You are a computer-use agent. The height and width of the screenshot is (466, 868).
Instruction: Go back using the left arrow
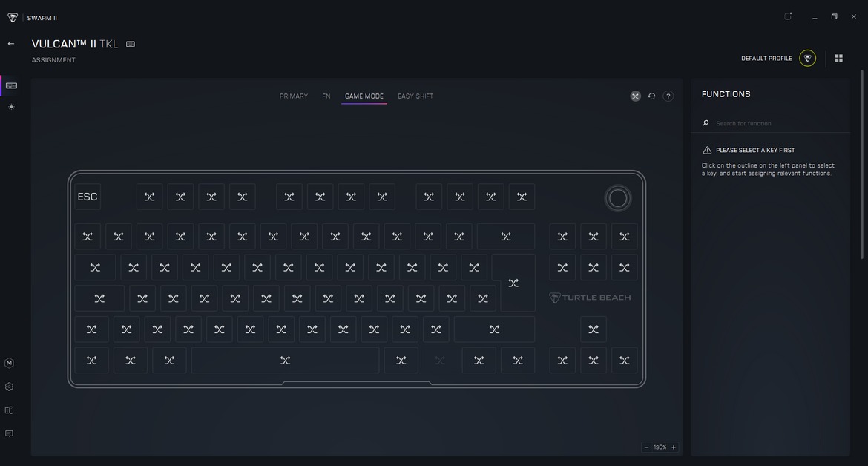pos(11,44)
